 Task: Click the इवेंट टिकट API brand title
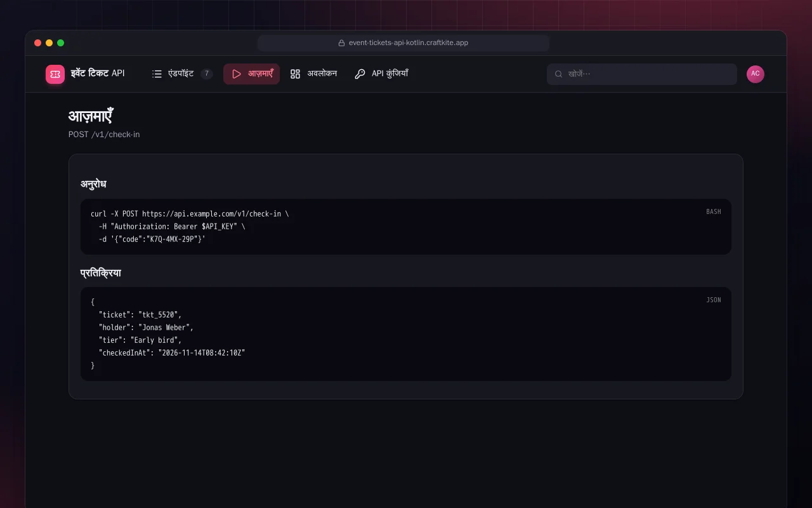(x=98, y=74)
